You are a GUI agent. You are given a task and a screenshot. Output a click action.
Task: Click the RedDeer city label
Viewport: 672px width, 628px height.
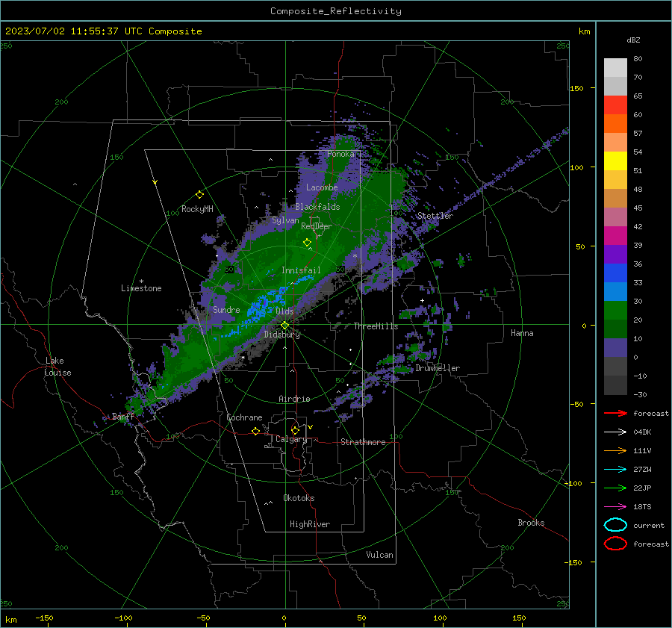[317, 226]
